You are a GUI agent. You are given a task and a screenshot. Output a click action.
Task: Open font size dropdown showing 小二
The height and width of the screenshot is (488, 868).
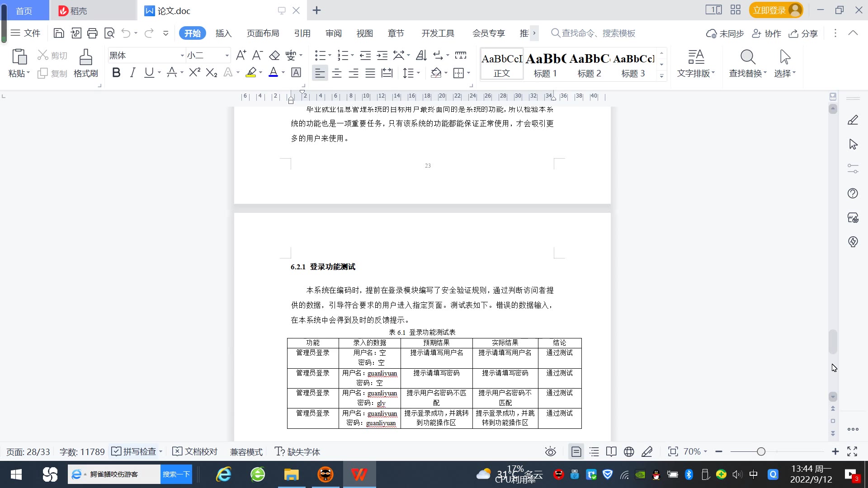tap(227, 56)
